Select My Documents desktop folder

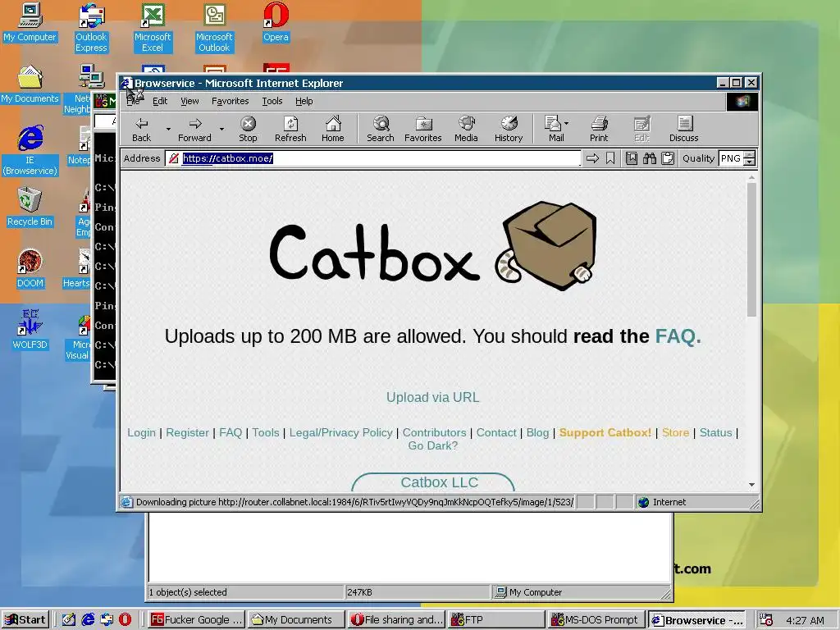tap(30, 84)
